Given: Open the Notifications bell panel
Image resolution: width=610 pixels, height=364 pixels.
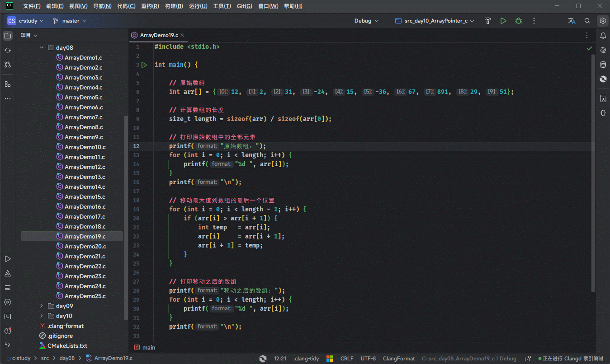Looking at the screenshot, I should [x=603, y=36].
